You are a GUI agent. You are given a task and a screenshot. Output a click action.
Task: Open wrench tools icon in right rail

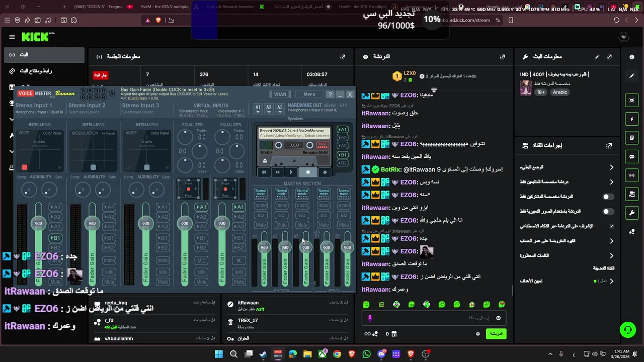click(x=632, y=213)
